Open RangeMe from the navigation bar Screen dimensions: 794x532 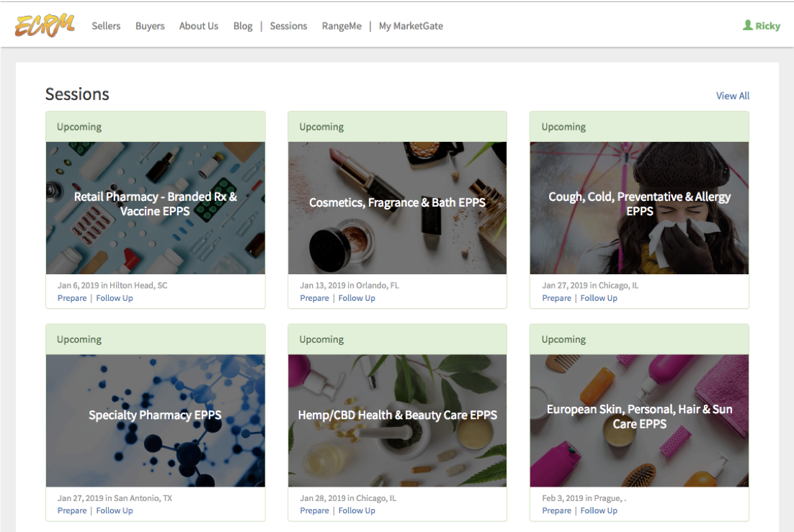pos(342,26)
